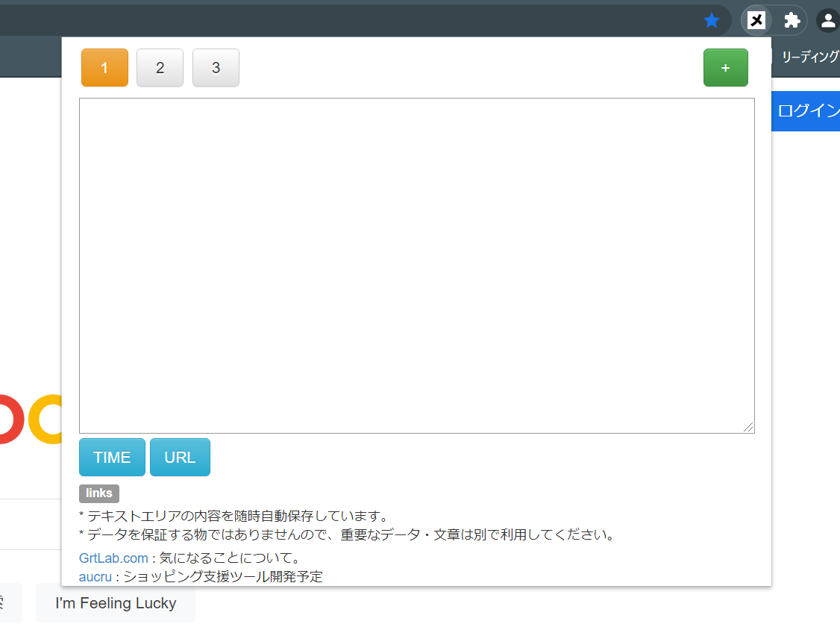840x630 pixels.
Task: Switch to memo tab 2
Action: (160, 68)
